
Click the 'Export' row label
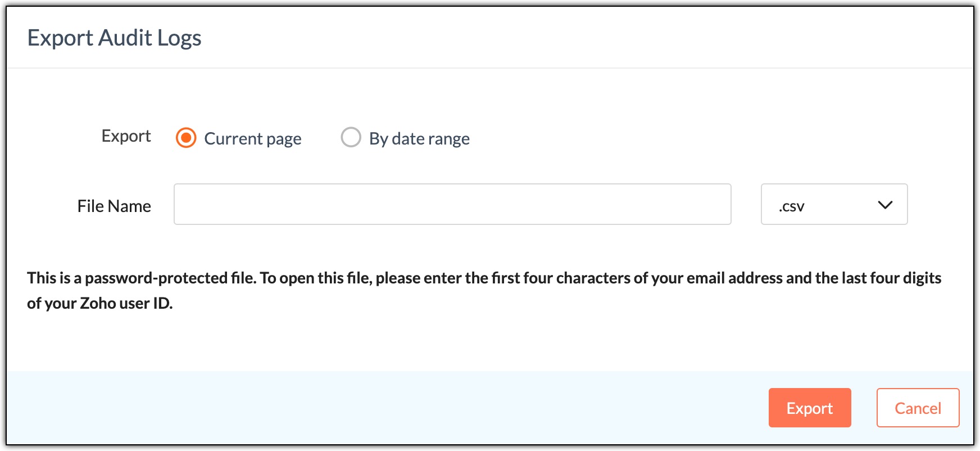click(126, 136)
